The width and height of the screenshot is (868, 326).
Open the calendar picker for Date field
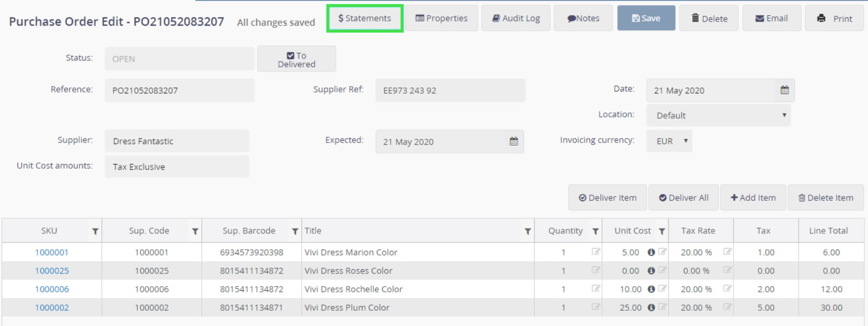tap(784, 90)
